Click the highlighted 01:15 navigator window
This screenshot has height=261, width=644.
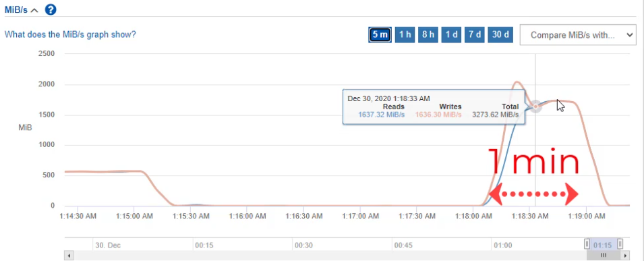coord(604,244)
